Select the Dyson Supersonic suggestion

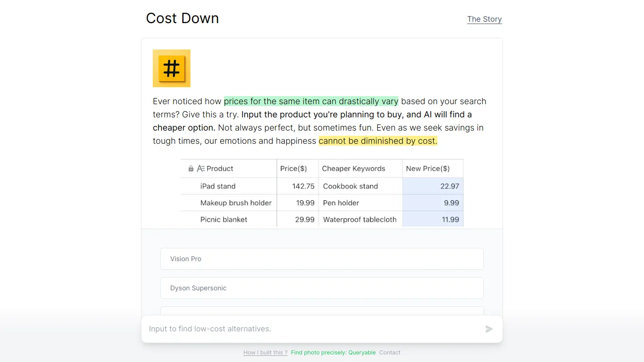click(x=322, y=288)
